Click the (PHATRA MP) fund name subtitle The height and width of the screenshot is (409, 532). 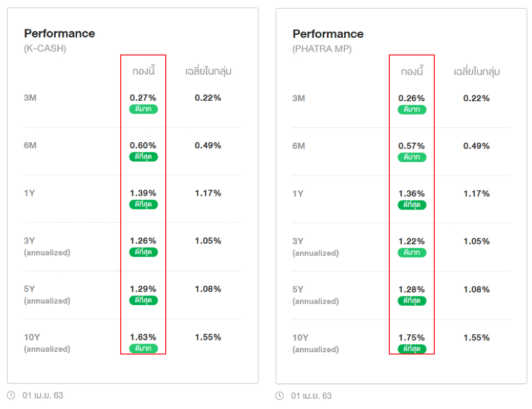click(x=322, y=50)
